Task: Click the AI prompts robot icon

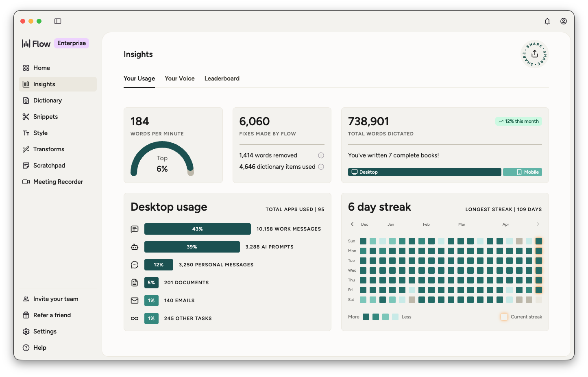Action: point(135,247)
